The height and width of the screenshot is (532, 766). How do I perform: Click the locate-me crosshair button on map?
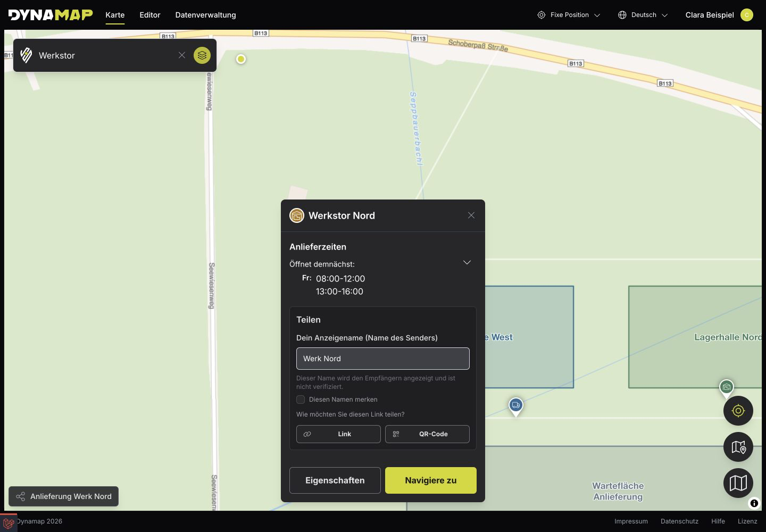tap(738, 411)
